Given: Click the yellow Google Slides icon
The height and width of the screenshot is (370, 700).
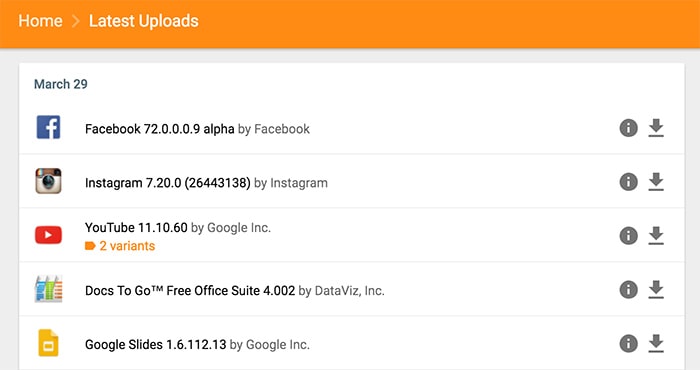Looking at the screenshot, I should (x=48, y=343).
